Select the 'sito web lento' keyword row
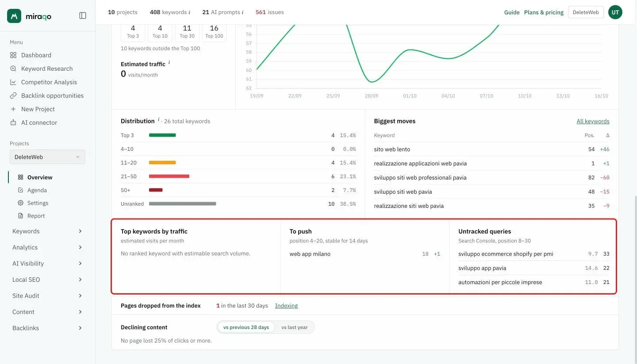This screenshot has width=637, height=364. point(491,149)
